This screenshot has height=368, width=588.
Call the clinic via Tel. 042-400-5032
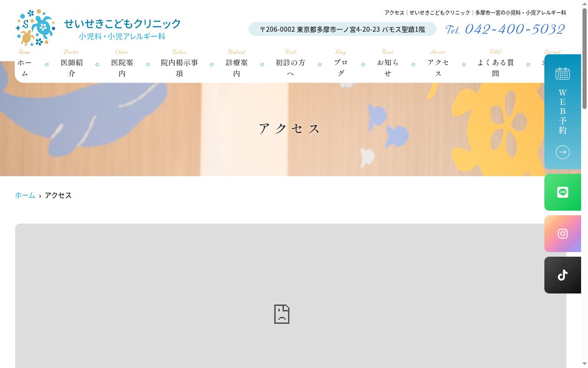click(x=505, y=29)
